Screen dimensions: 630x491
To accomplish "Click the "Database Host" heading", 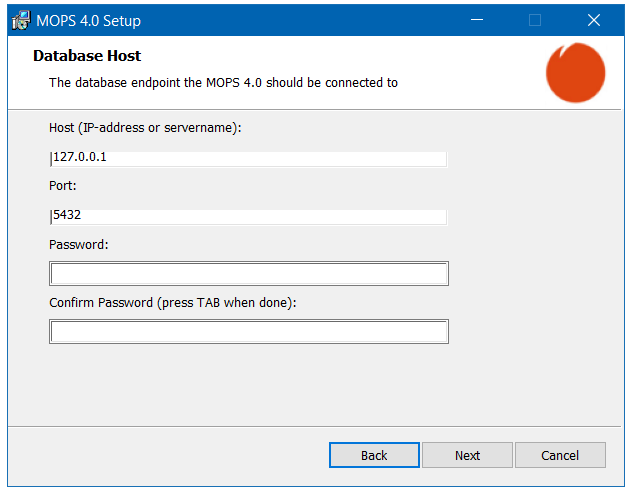I will click(x=87, y=56).
